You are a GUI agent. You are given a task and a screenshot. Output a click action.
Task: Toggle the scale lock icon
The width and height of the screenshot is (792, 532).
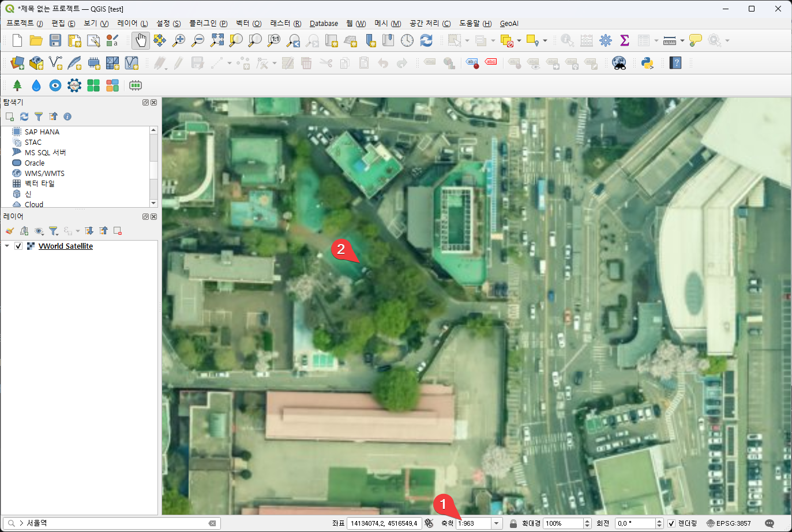pos(513,523)
